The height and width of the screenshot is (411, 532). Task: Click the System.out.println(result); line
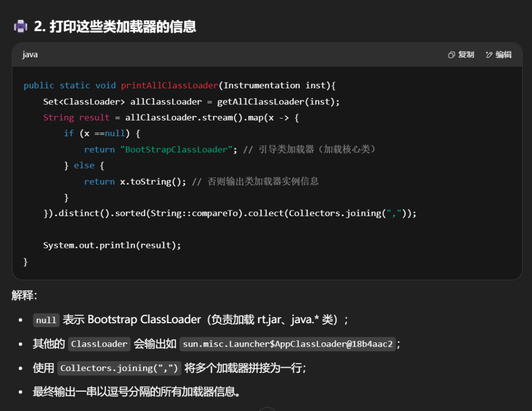pos(112,245)
